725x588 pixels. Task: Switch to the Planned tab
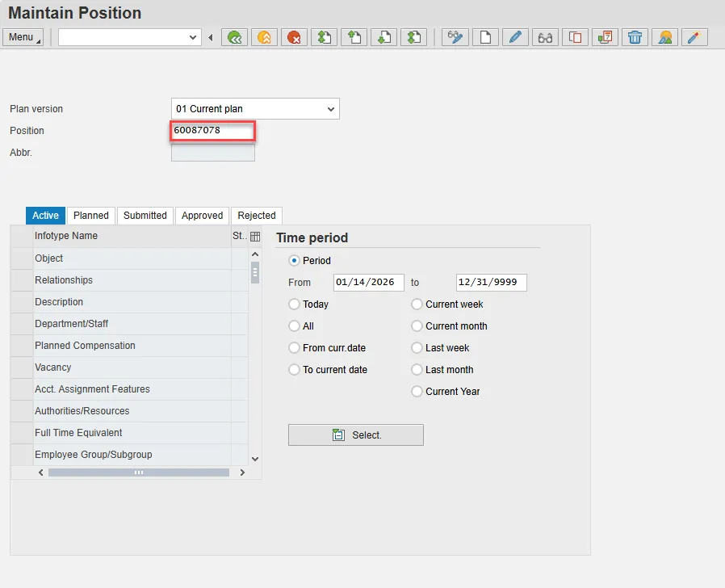[90, 216]
